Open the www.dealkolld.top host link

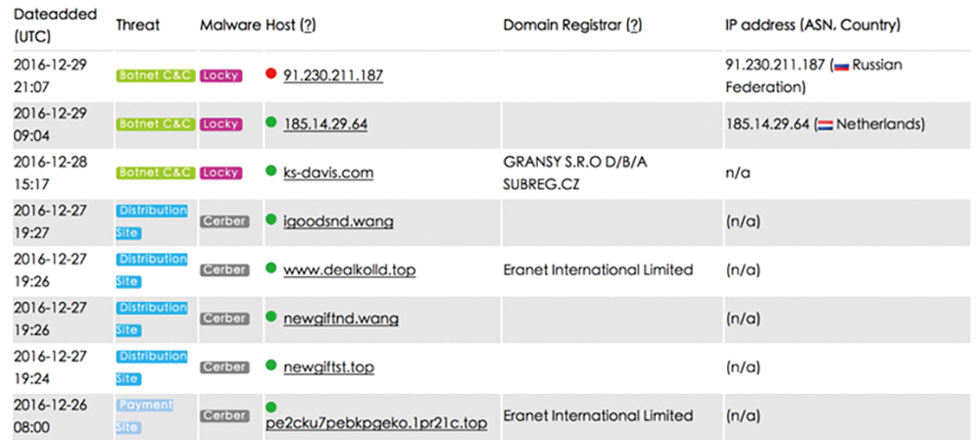(350, 270)
